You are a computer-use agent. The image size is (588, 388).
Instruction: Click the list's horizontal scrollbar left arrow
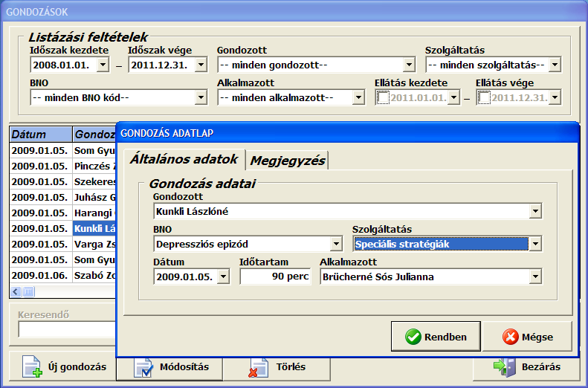pos(15,292)
